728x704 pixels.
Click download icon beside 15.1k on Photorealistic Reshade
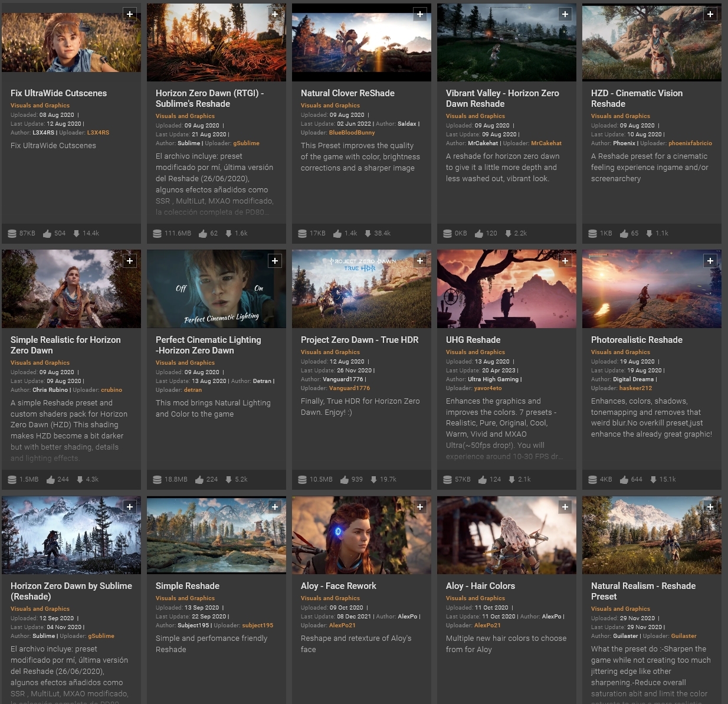point(653,480)
